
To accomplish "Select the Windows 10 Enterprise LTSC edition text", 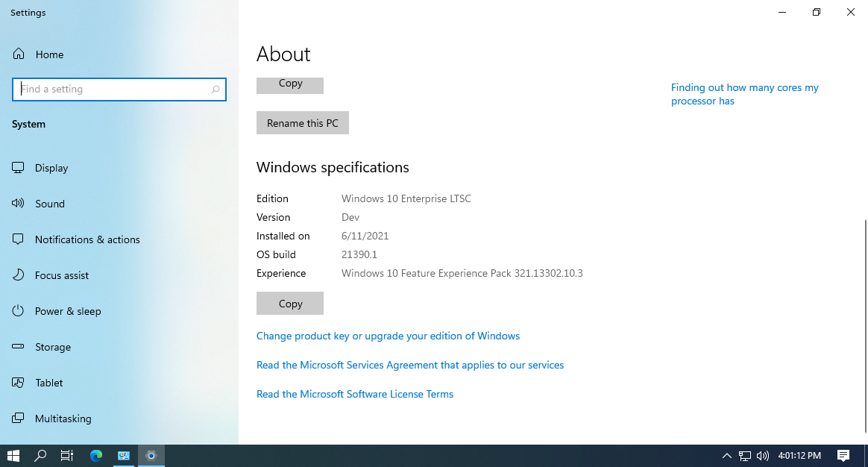I will pos(406,198).
